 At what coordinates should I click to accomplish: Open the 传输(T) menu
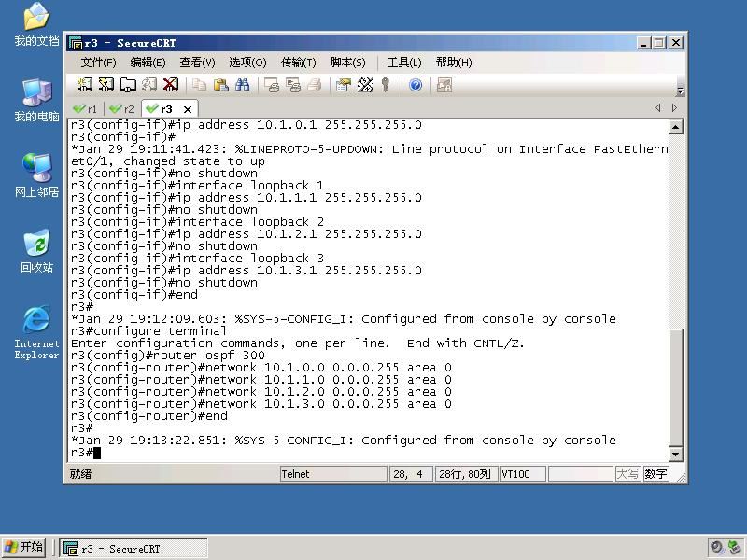point(298,63)
